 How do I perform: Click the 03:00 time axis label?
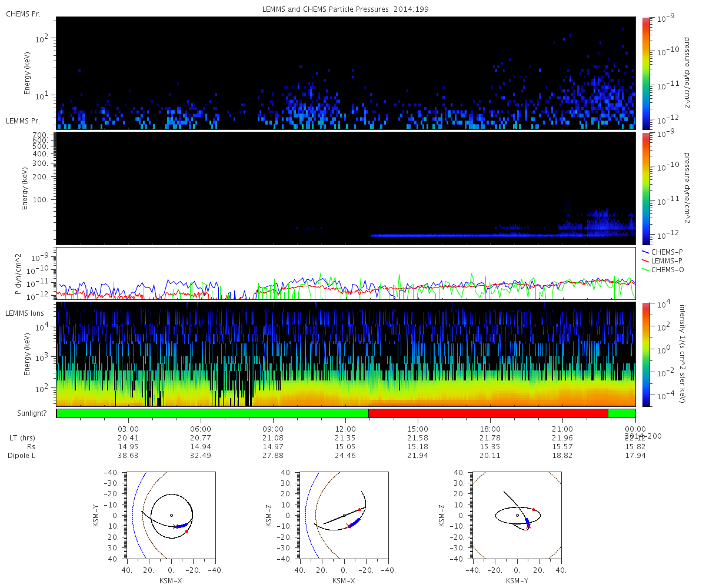point(128,429)
